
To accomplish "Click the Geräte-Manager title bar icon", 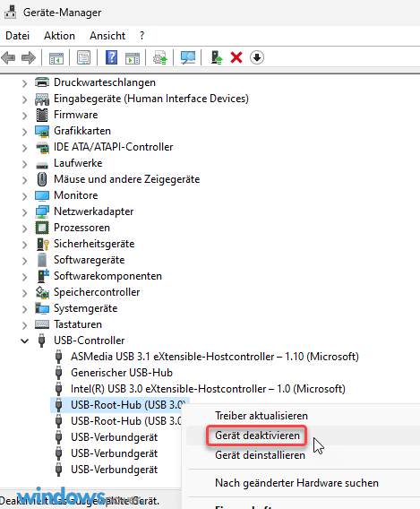I will (10, 12).
